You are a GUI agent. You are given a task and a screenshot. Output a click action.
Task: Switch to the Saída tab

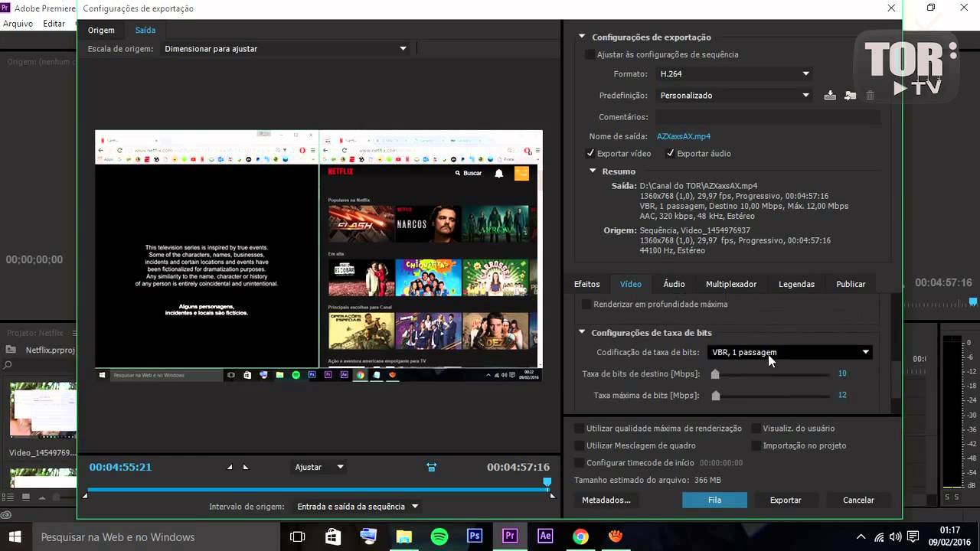point(145,30)
